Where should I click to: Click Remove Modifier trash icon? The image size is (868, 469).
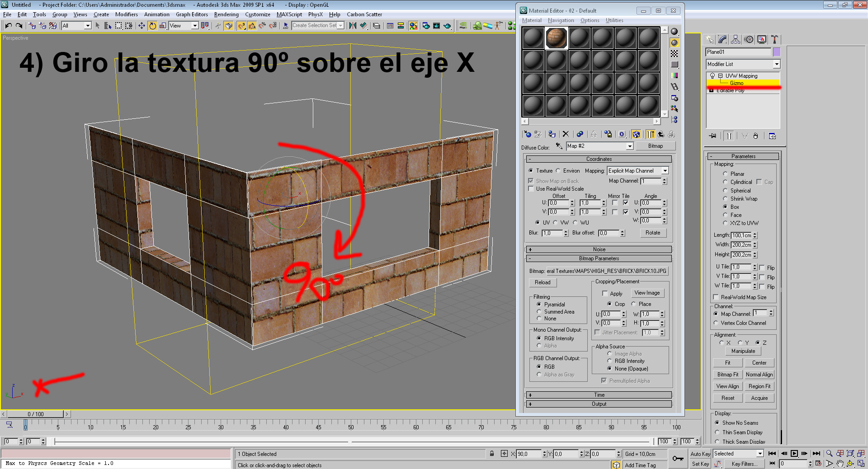(x=755, y=136)
